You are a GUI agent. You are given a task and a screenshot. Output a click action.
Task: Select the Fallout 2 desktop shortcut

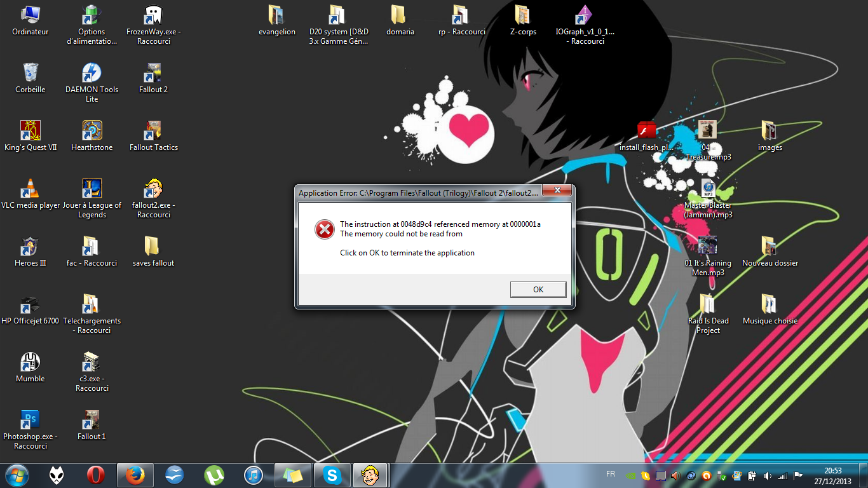coord(154,79)
